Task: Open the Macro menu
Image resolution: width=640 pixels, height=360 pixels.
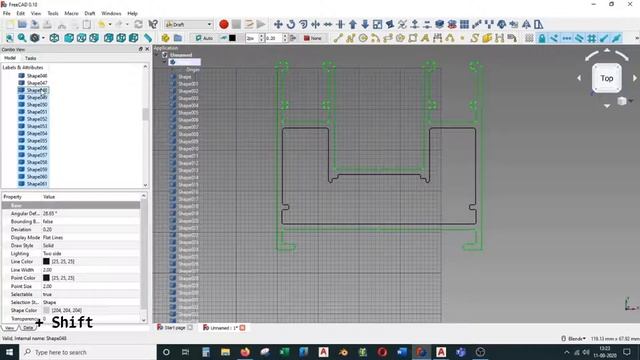Action: pos(71,13)
